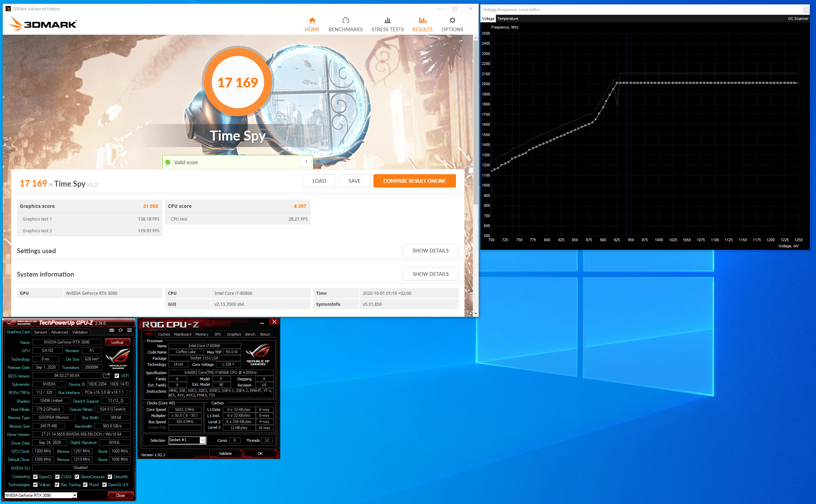
Task: Click the Close button in GPU-Z
Action: (x=120, y=495)
